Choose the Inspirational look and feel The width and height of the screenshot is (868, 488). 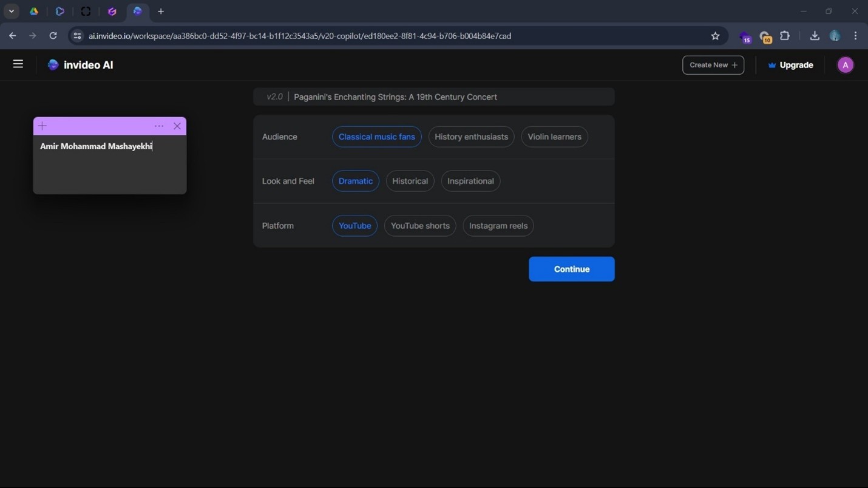click(x=470, y=181)
